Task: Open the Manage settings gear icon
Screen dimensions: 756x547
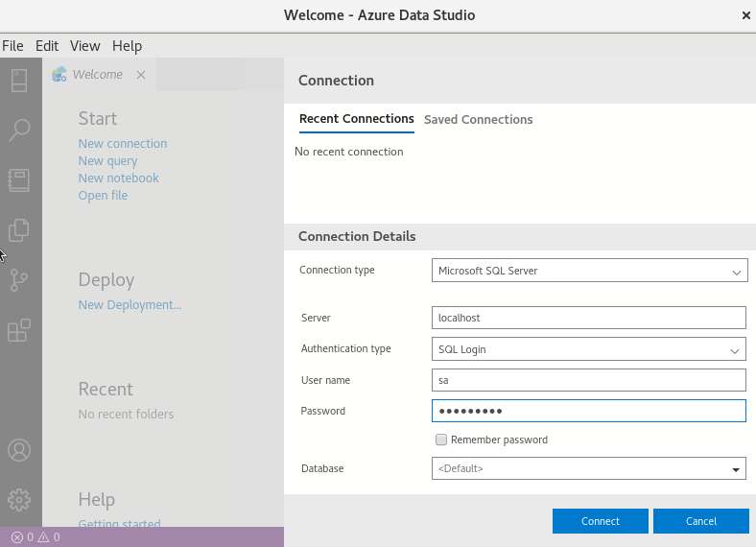Action: tap(19, 500)
